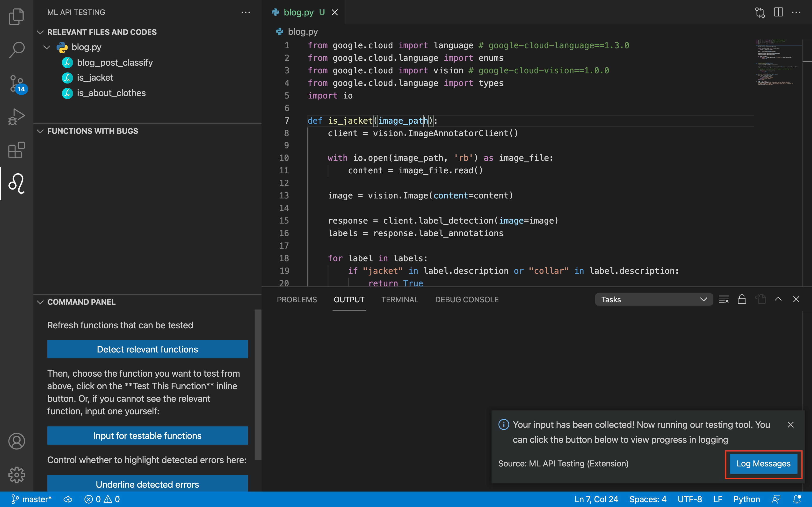The height and width of the screenshot is (507, 812).
Task: Open the Search view icon
Action: [x=16, y=50]
